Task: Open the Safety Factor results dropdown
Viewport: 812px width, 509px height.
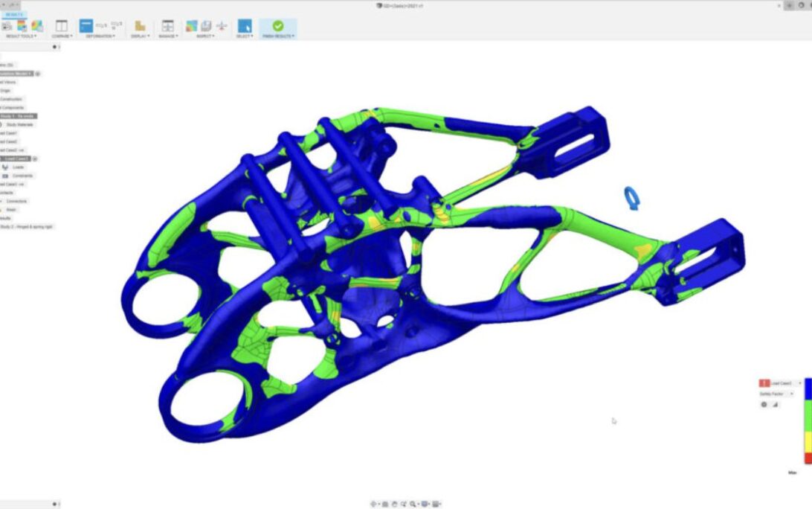Action: 792,393
